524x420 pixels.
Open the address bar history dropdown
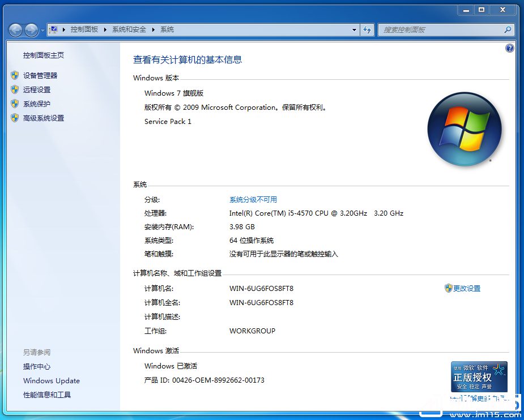pos(354,29)
